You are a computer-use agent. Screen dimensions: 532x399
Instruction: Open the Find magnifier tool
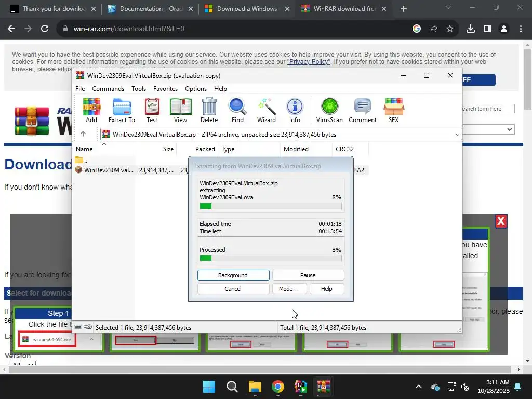[x=237, y=110]
